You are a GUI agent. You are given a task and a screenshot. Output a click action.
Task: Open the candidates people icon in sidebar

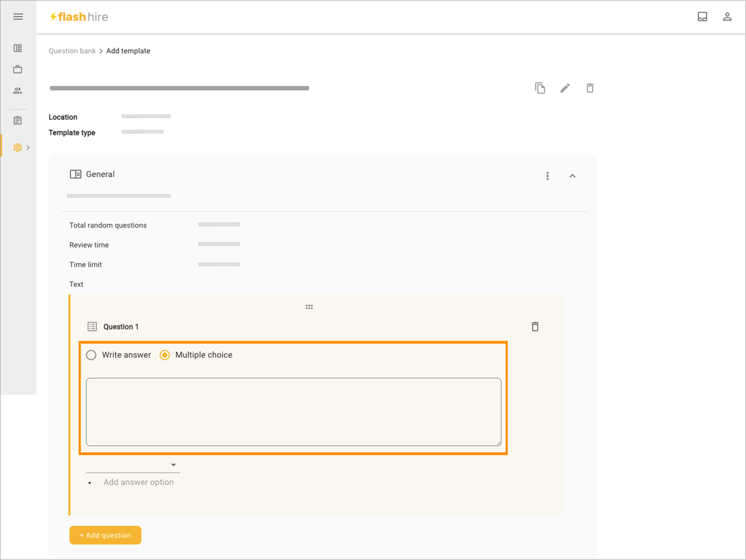(18, 90)
